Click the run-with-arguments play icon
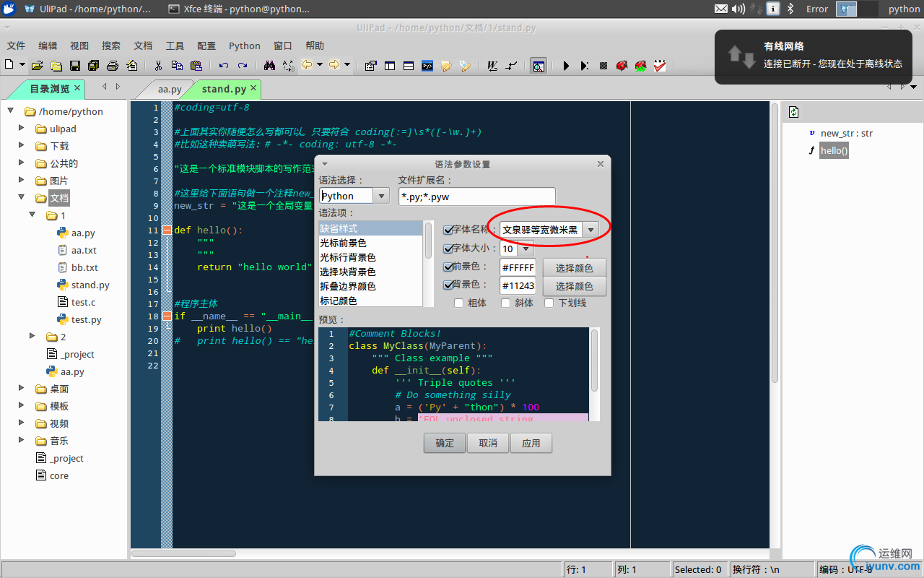 585,66
